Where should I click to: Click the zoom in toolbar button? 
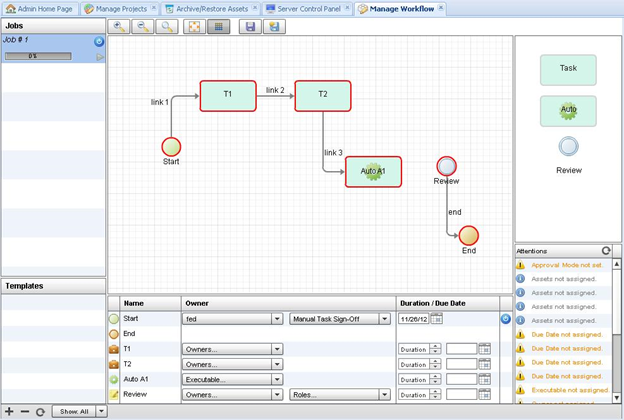(x=119, y=27)
